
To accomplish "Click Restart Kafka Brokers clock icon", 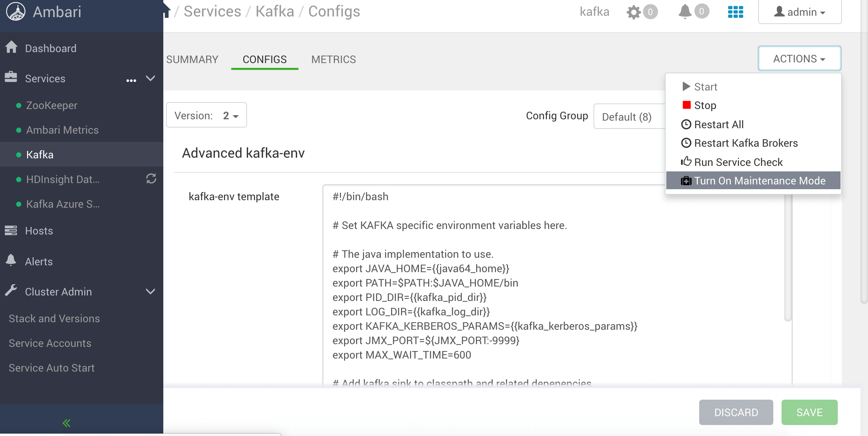I will coord(686,143).
